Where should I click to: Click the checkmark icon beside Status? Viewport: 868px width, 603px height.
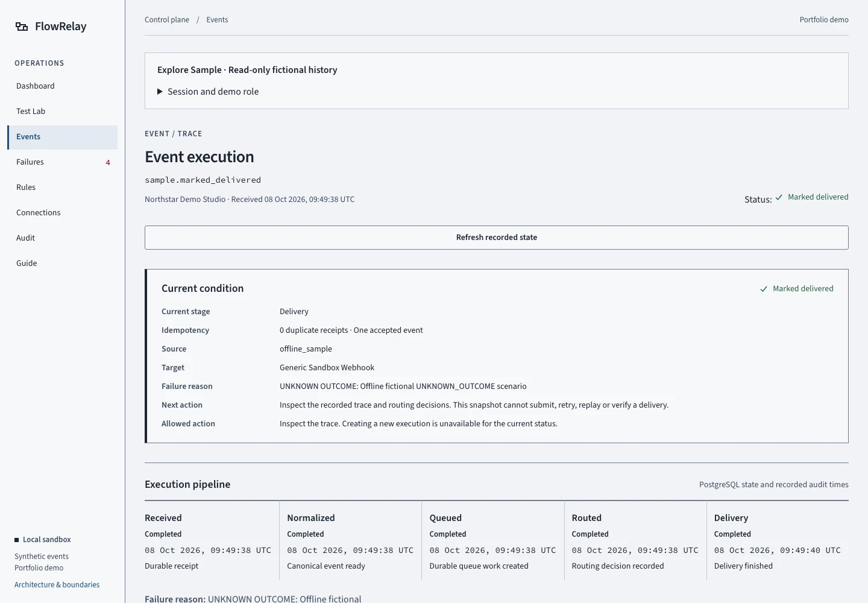point(779,197)
